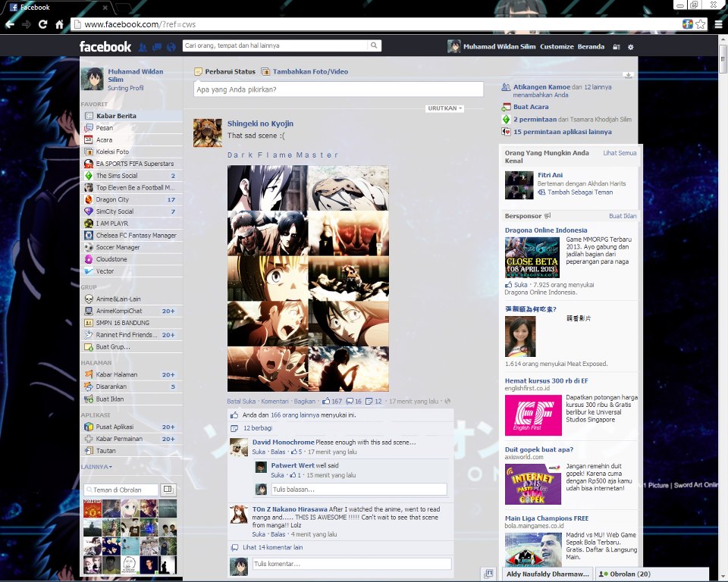
Task: Click Tulis balasan reply field
Action: [359, 490]
